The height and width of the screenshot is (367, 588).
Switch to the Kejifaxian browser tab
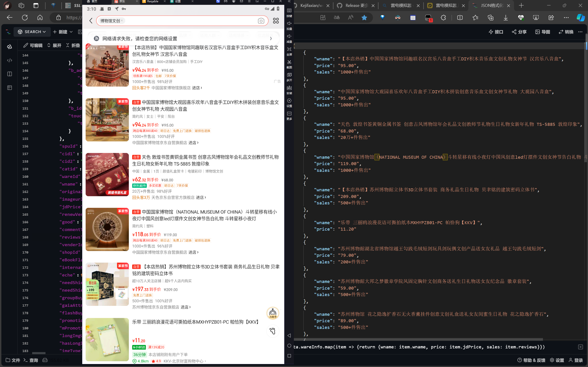click(312, 6)
